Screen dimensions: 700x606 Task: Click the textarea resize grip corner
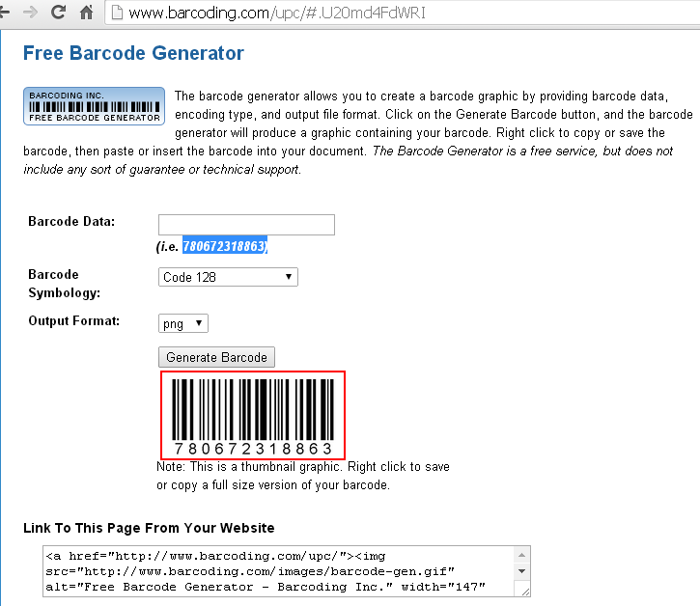pyautogui.click(x=525, y=592)
